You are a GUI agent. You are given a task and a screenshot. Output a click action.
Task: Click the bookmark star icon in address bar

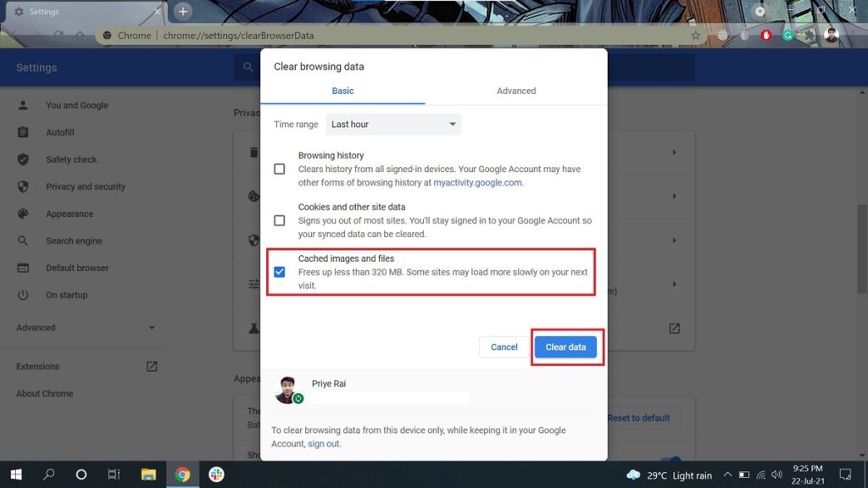(695, 36)
